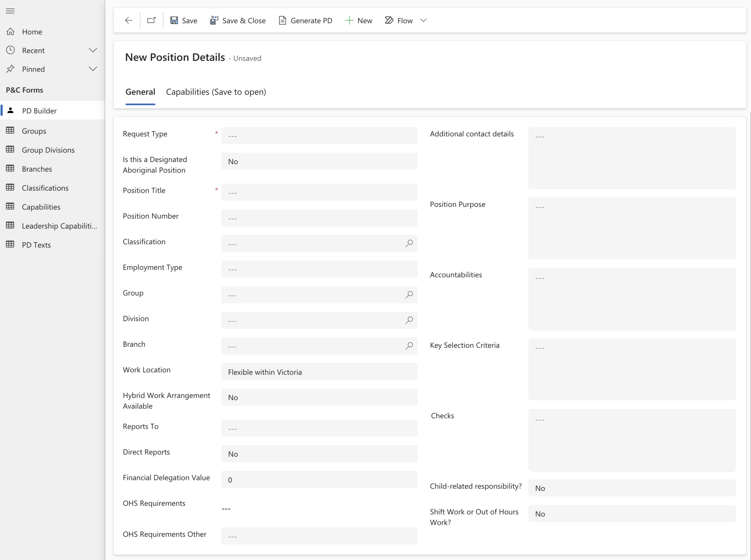Switch to Capabilities (Save to open) tab

[x=216, y=92]
